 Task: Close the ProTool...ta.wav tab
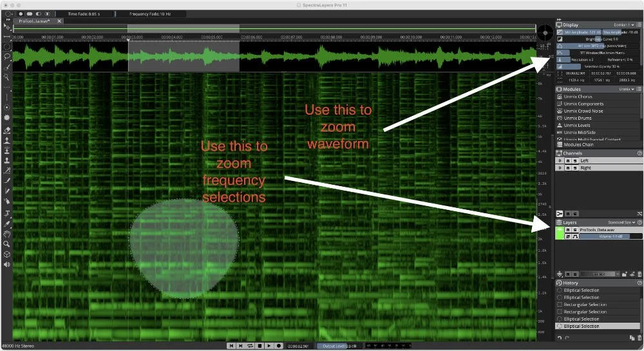pyautogui.click(x=59, y=21)
